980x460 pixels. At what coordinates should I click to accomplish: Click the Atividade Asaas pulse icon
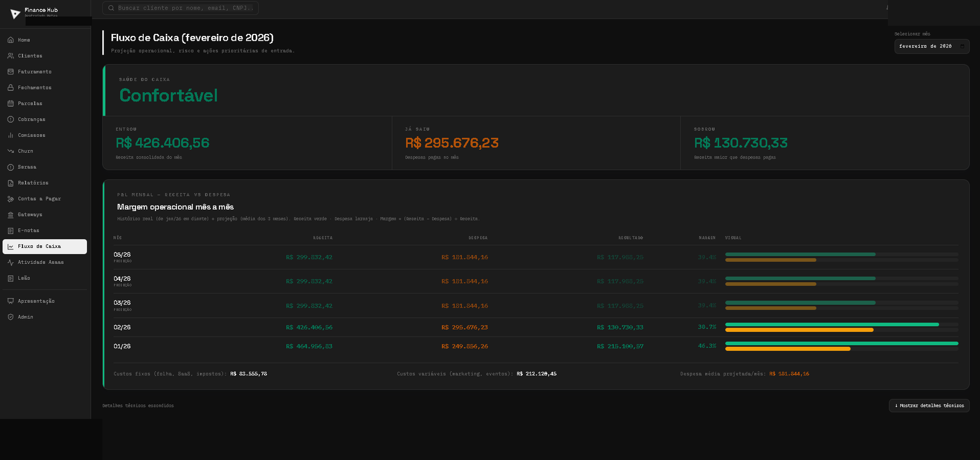click(x=10, y=262)
